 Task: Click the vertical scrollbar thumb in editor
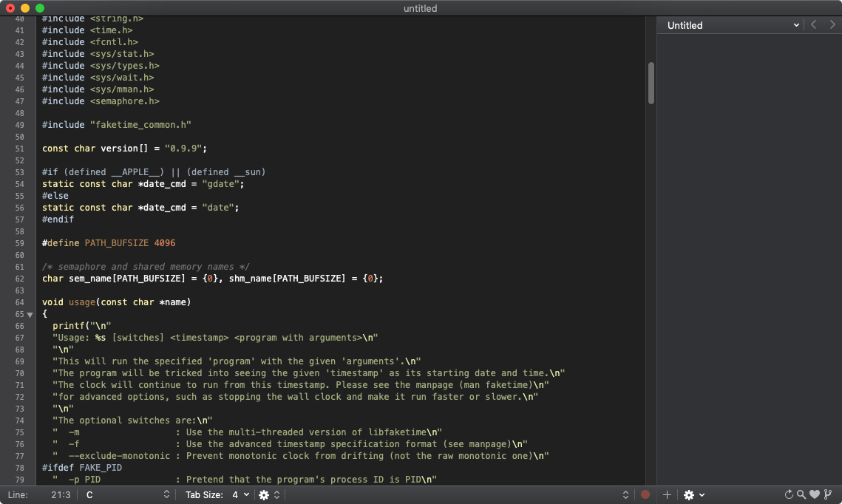[651, 83]
